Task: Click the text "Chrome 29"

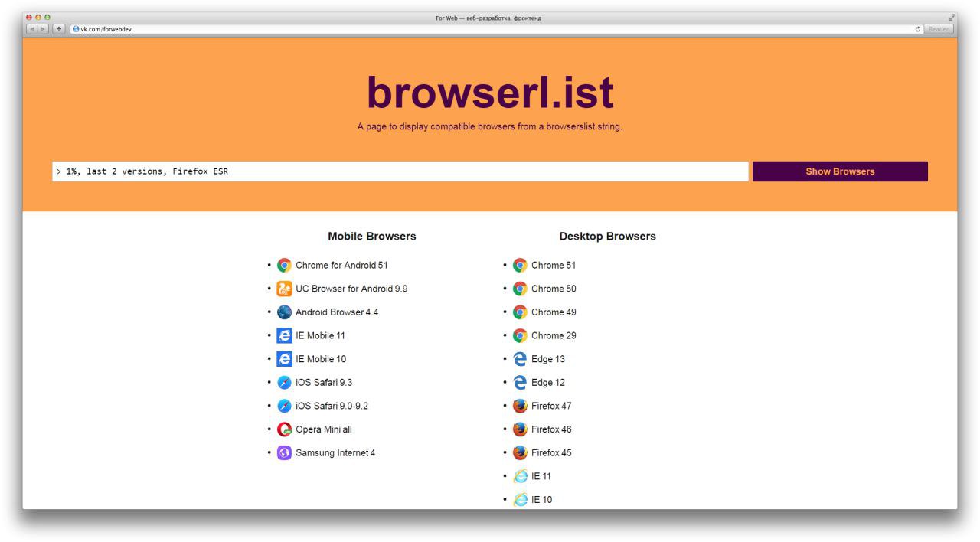Action: [554, 335]
